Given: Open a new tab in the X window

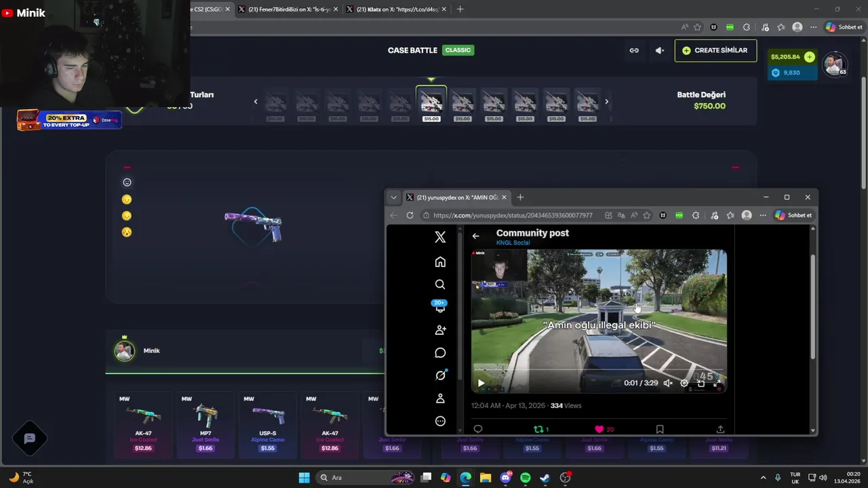Looking at the screenshot, I should (520, 197).
